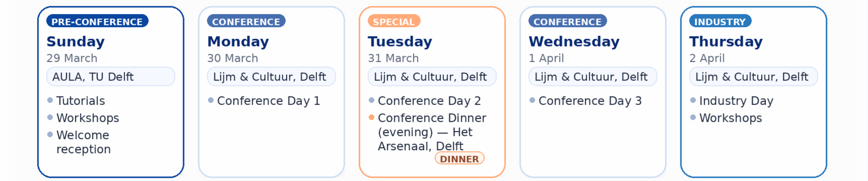Select the Monday heading
This screenshot has width=868, height=181.
click(x=238, y=41)
